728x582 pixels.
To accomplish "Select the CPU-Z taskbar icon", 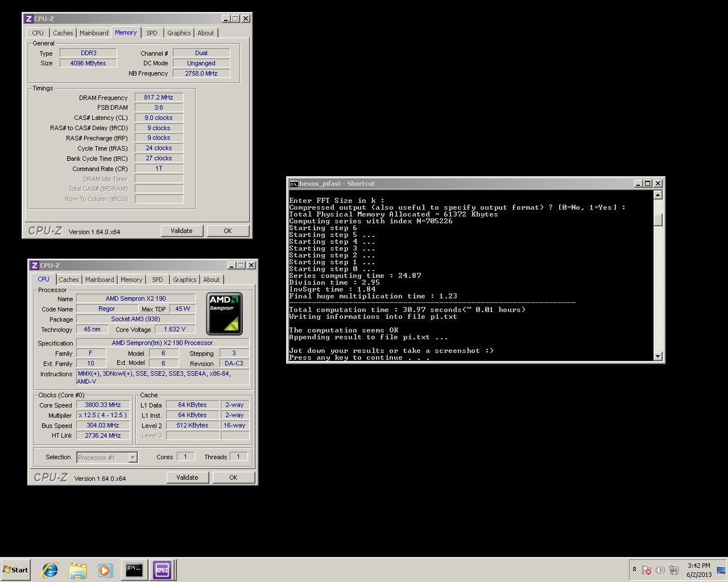I will 162,569.
